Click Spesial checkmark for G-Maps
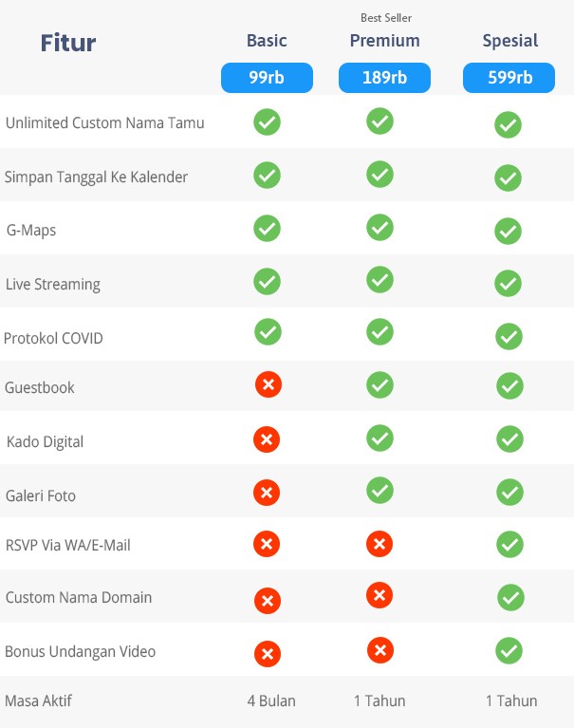The image size is (574, 728). click(508, 231)
